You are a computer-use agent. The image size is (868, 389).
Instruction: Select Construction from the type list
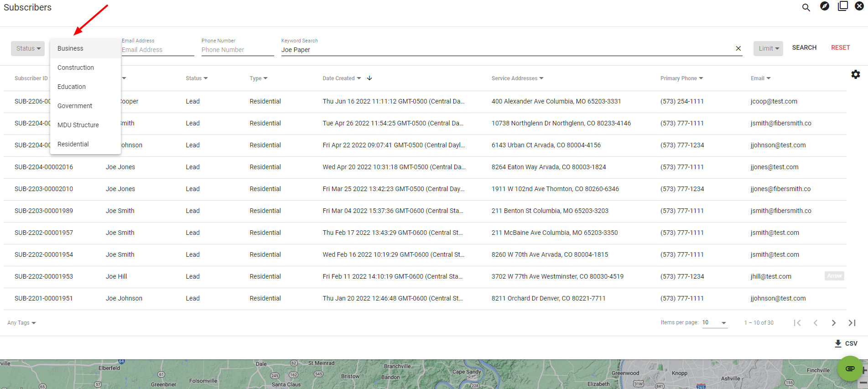85,67
